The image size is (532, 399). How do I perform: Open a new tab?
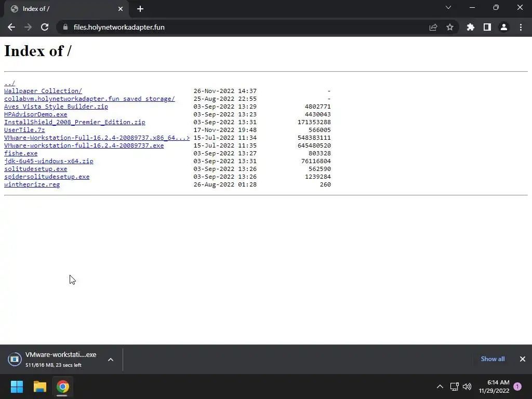tap(140, 9)
